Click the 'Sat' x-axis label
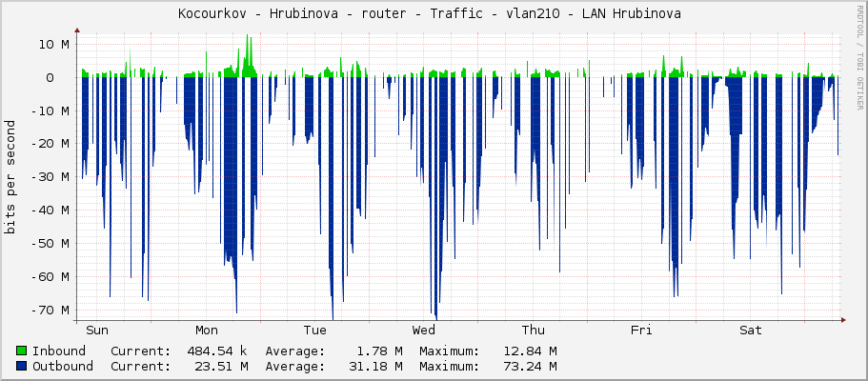 point(751,331)
